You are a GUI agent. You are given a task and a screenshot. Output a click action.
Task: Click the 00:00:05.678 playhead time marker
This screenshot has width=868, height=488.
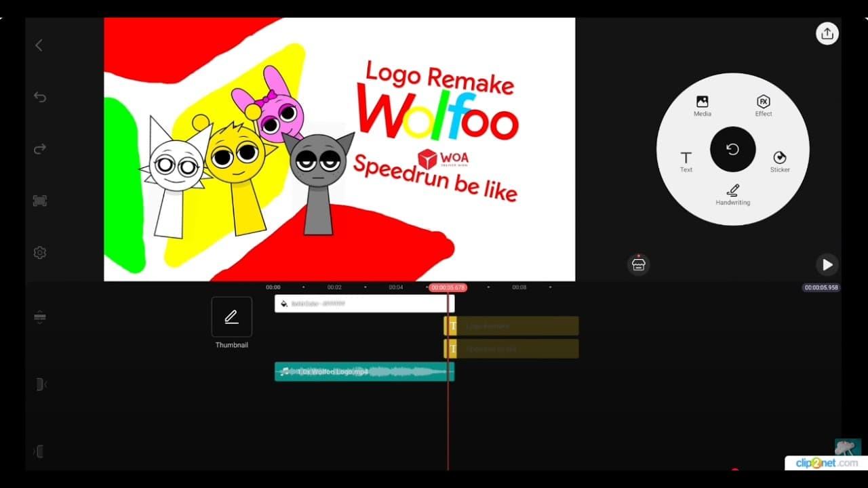[x=448, y=287]
